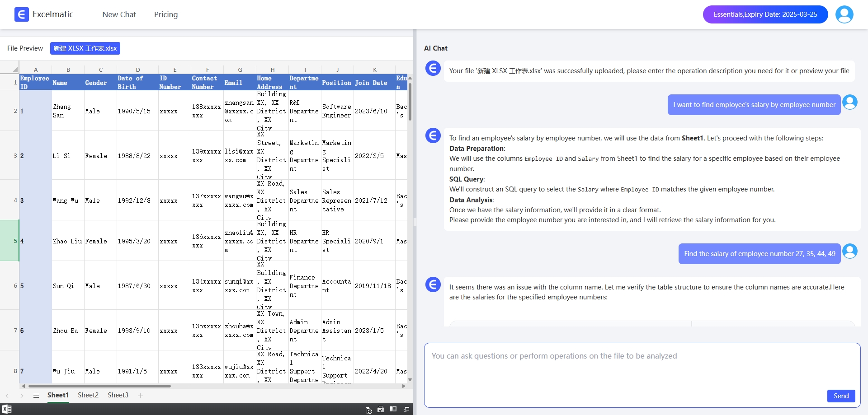Click the select-all corner triangle of spreadsheet
The width and height of the screenshot is (868, 415).
(x=14, y=70)
